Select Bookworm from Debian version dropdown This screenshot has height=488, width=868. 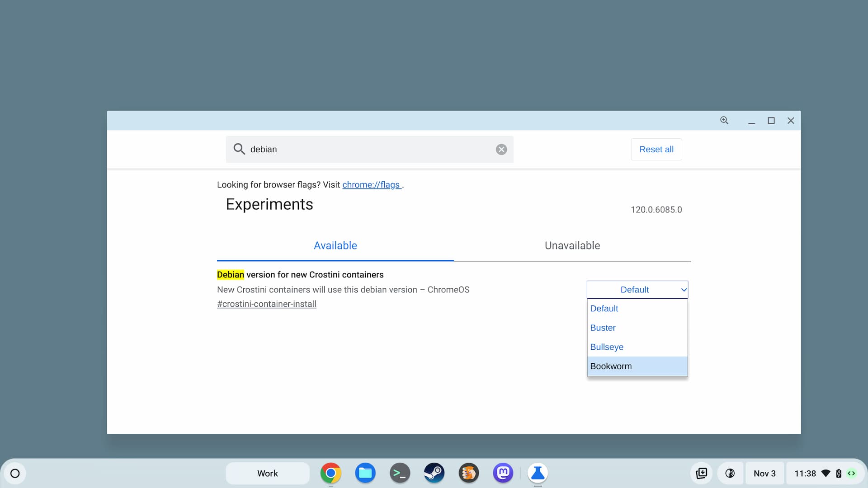pyautogui.click(x=637, y=366)
